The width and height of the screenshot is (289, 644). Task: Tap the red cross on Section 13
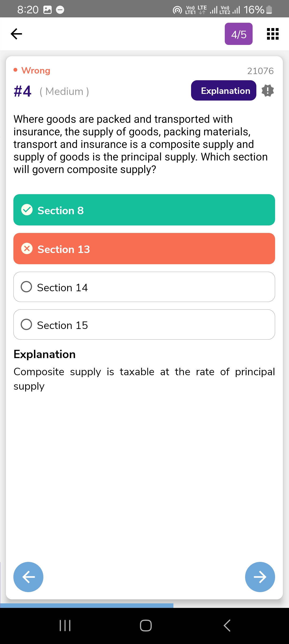point(27,249)
